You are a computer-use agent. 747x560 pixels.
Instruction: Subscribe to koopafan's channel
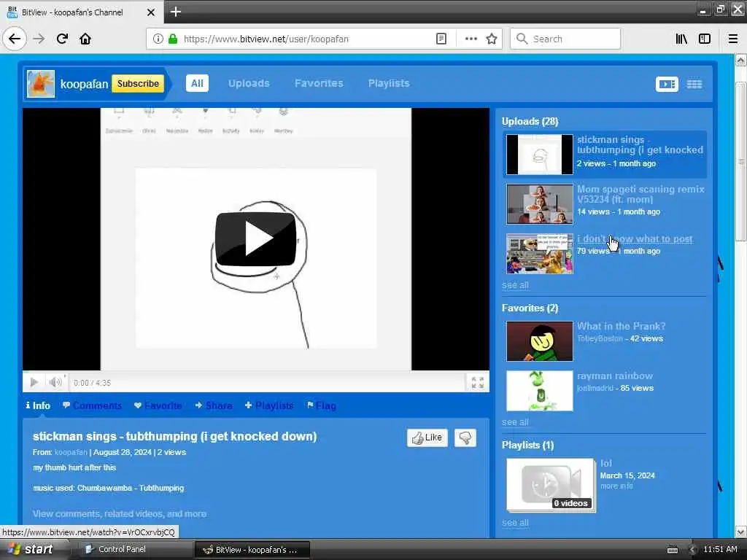click(138, 84)
